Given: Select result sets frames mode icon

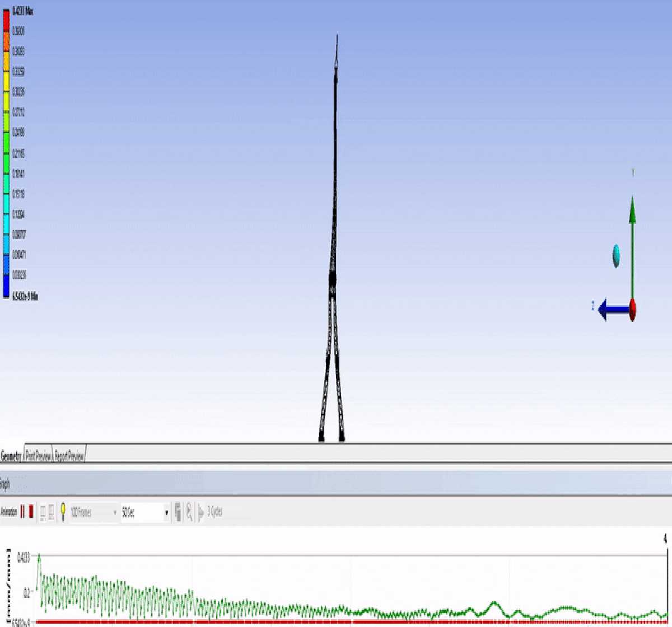Looking at the screenshot, I should (x=51, y=512).
